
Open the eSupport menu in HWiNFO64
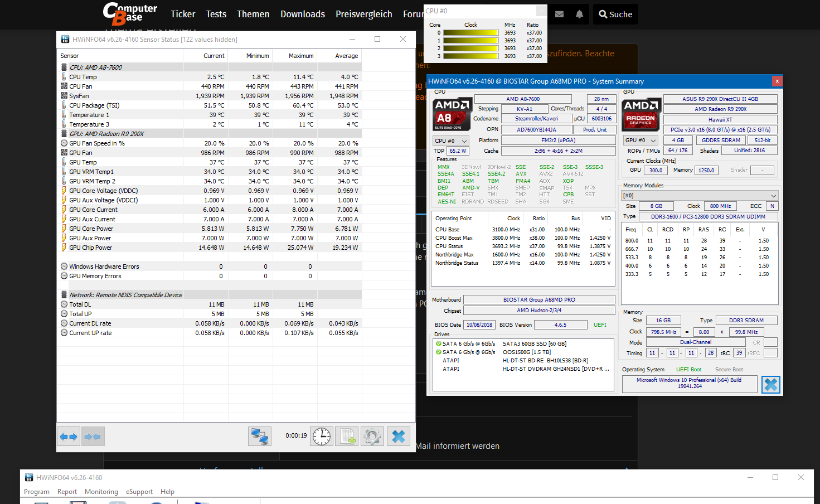coord(139,492)
